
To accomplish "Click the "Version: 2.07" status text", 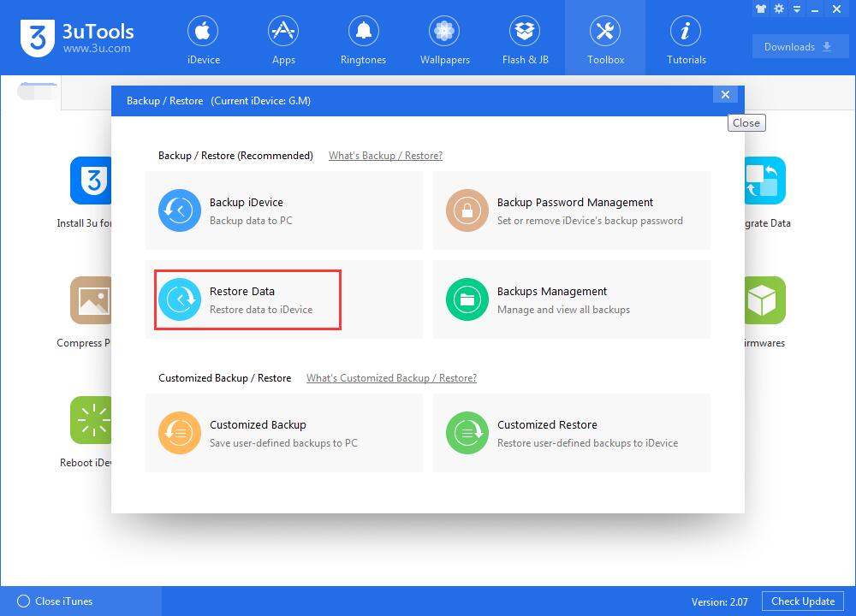I will click(720, 601).
